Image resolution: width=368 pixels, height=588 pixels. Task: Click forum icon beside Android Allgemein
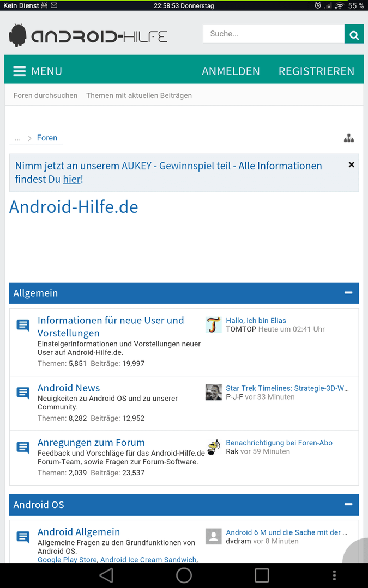tap(23, 537)
